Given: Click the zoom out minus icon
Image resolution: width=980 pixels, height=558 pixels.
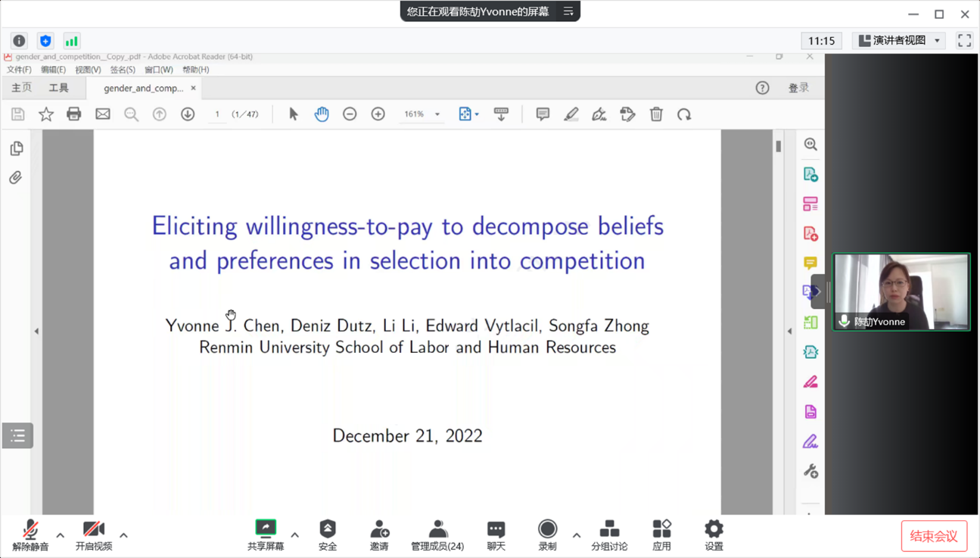Looking at the screenshot, I should coord(350,114).
